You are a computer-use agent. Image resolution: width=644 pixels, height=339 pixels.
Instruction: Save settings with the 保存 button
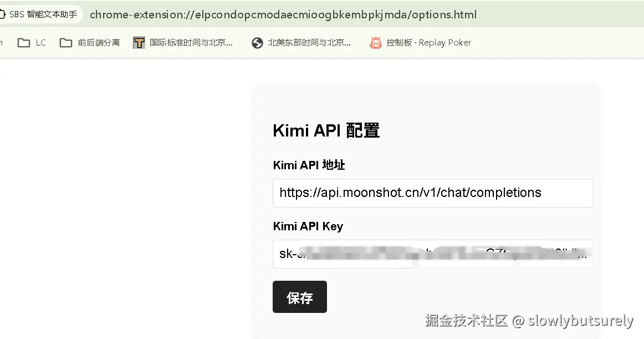[300, 297]
